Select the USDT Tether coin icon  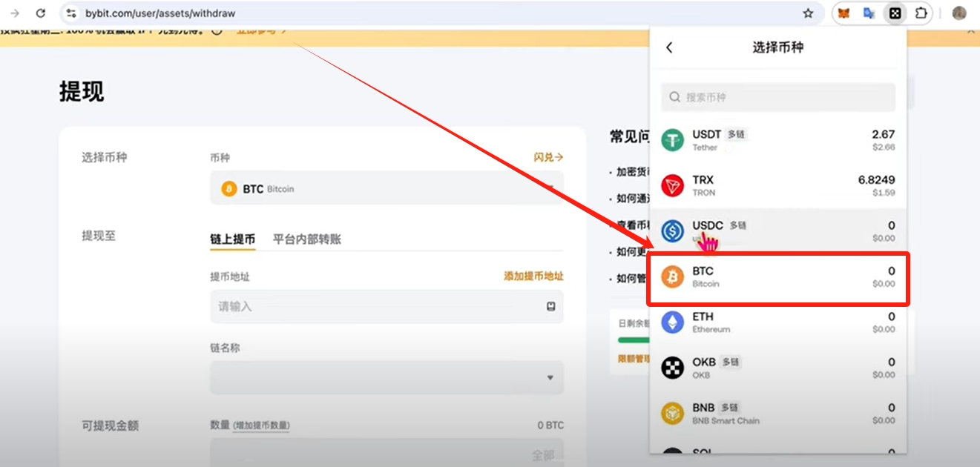tap(673, 140)
